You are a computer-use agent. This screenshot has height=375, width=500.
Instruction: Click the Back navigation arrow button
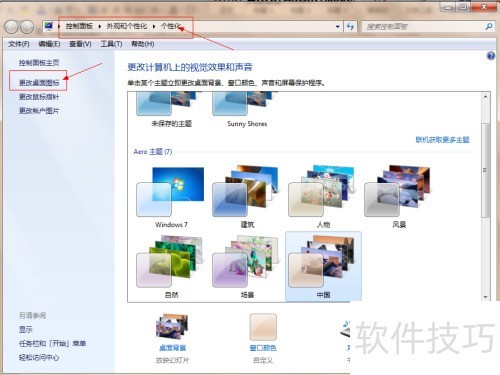pyautogui.click(x=11, y=27)
